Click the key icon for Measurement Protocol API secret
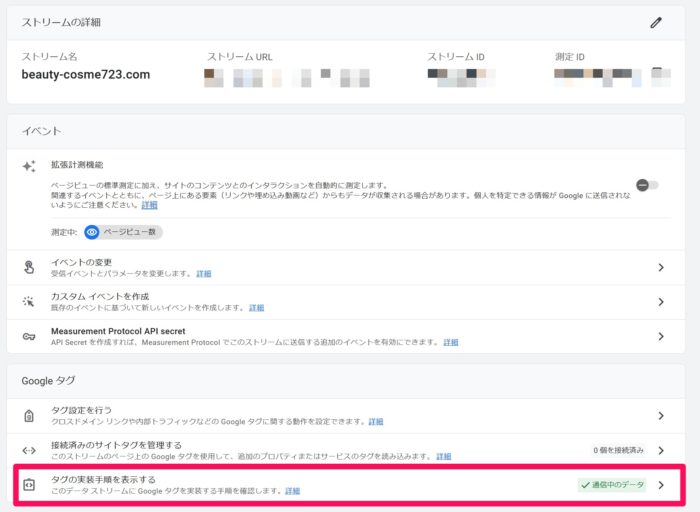 [x=29, y=336]
